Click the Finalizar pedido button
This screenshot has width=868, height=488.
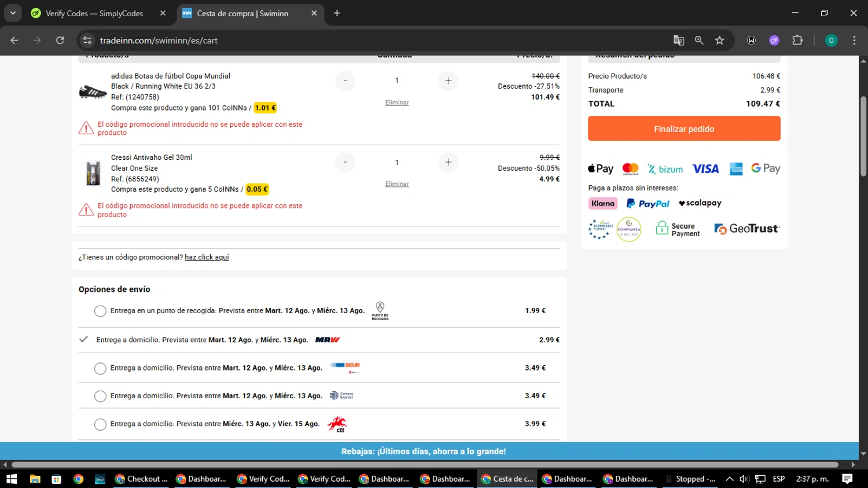click(684, 129)
